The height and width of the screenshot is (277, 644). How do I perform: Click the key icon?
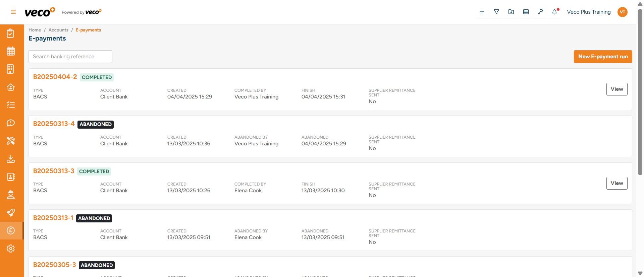[540, 12]
